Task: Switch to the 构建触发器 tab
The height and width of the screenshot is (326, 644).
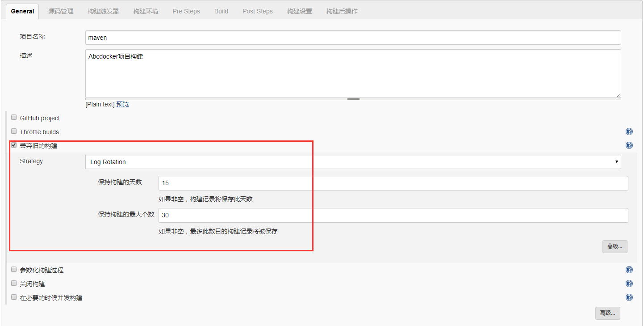Action: coord(103,11)
